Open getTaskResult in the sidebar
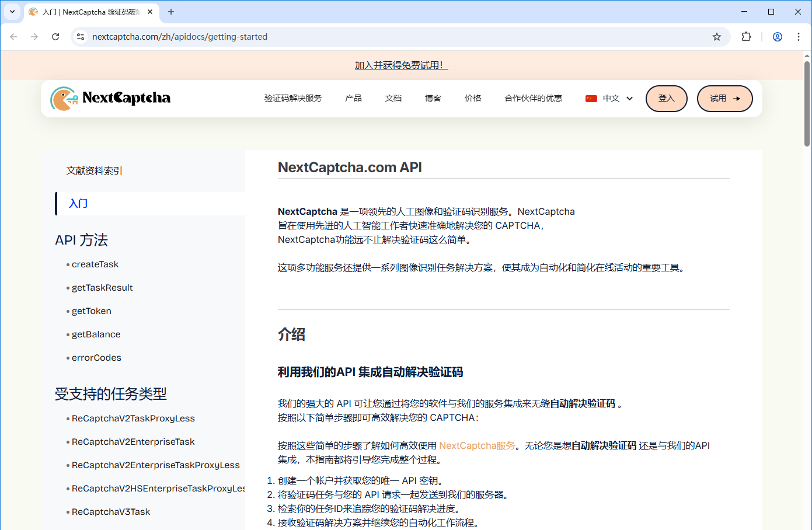Screen dimensions: 812x530 (102, 288)
